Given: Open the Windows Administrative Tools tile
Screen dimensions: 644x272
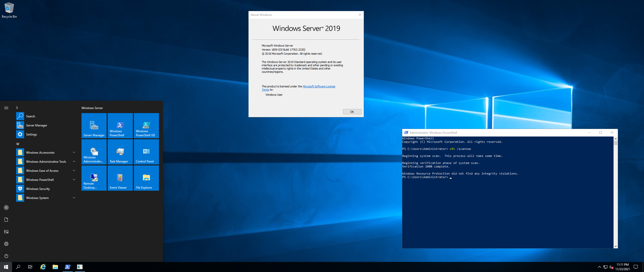Looking at the screenshot, I should [x=94, y=152].
